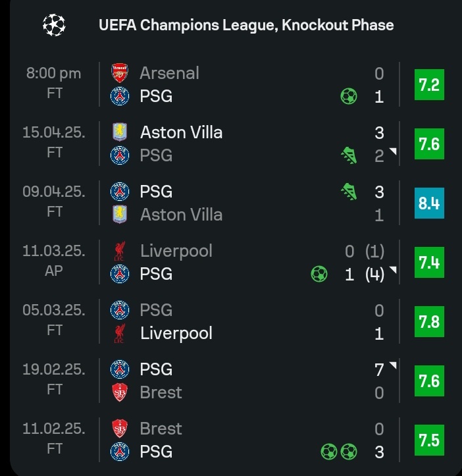
Task: Click the two goal icons in 11.02.25 match
Action: 339,452
